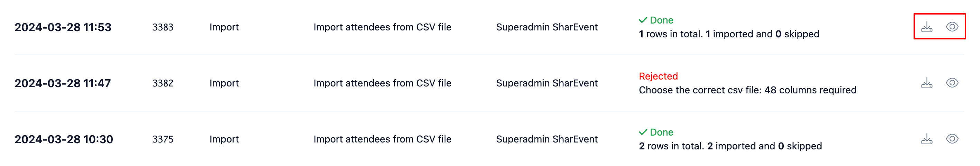Click "2 rows in total" result summary
The width and height of the screenshot is (980, 166).
pyautogui.click(x=731, y=146)
